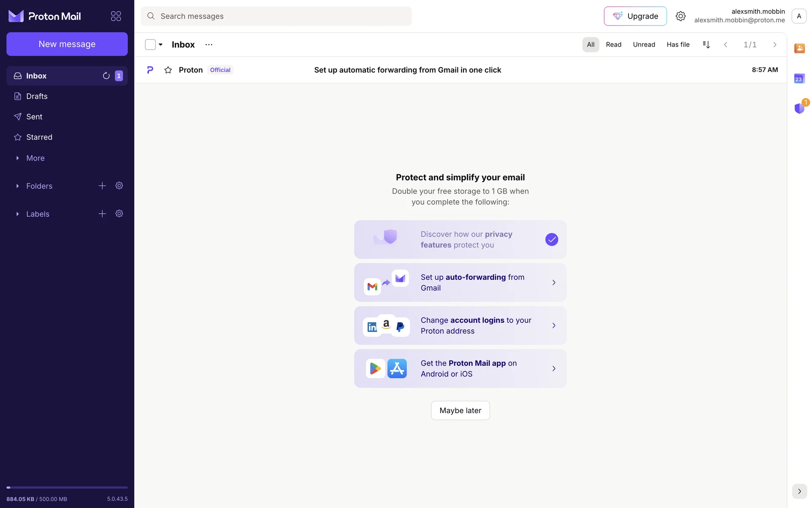
Task: Click the sort messages icon
Action: (706, 44)
